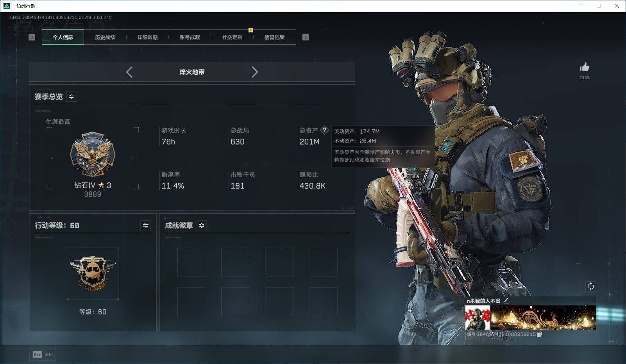Select the 社交定制 tab
Image resolution: width=626 pixels, height=364 pixels.
pyautogui.click(x=232, y=37)
